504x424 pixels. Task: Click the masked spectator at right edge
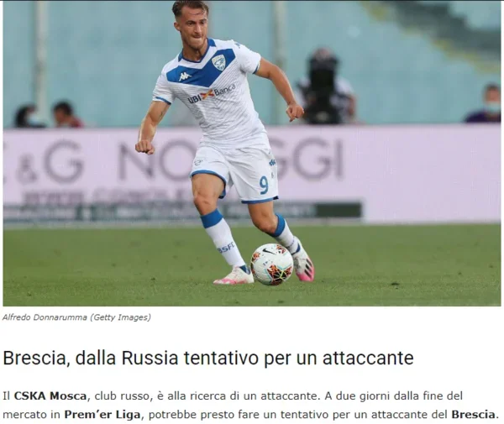[485, 104]
